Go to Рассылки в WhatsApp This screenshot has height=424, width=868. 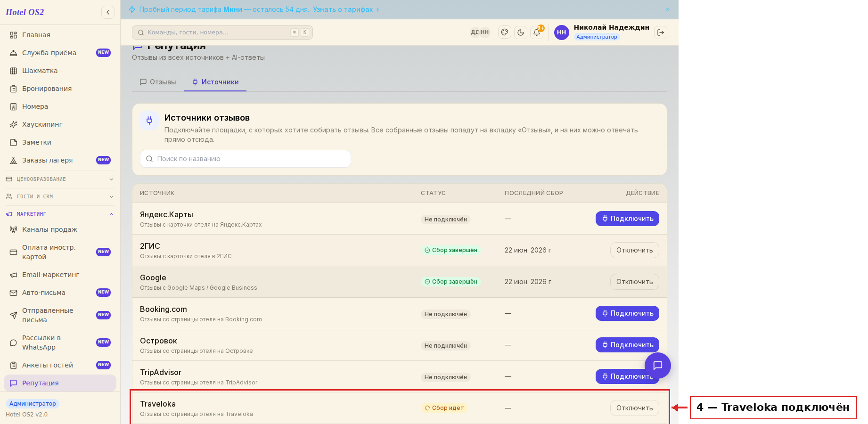click(x=60, y=342)
